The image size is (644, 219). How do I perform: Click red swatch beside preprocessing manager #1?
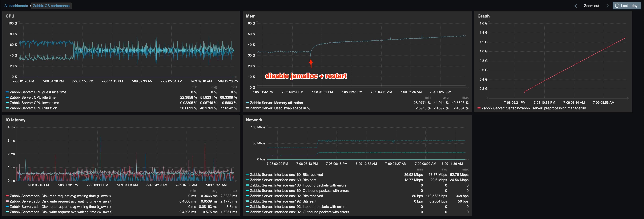click(479, 108)
